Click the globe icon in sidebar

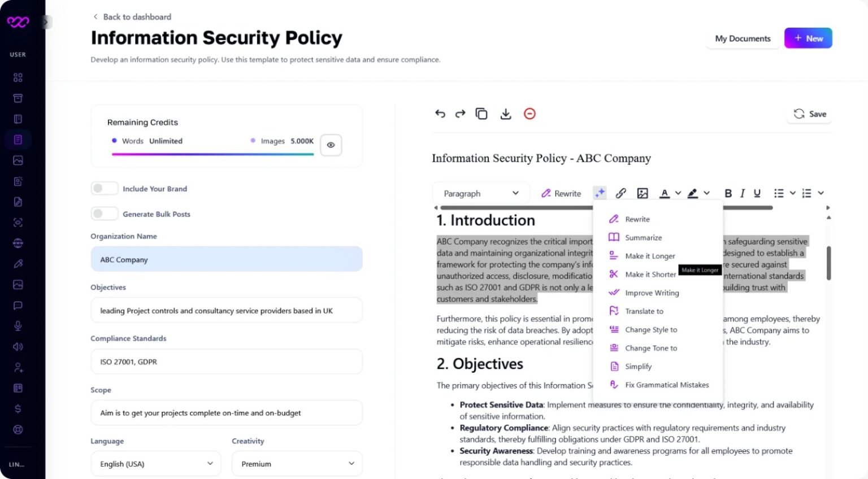point(18,243)
